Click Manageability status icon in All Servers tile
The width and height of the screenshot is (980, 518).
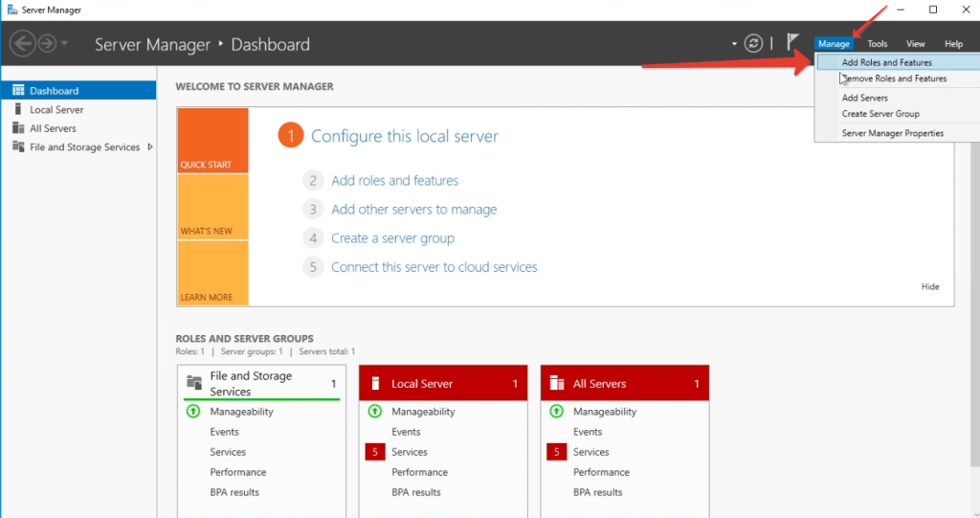[x=556, y=411]
